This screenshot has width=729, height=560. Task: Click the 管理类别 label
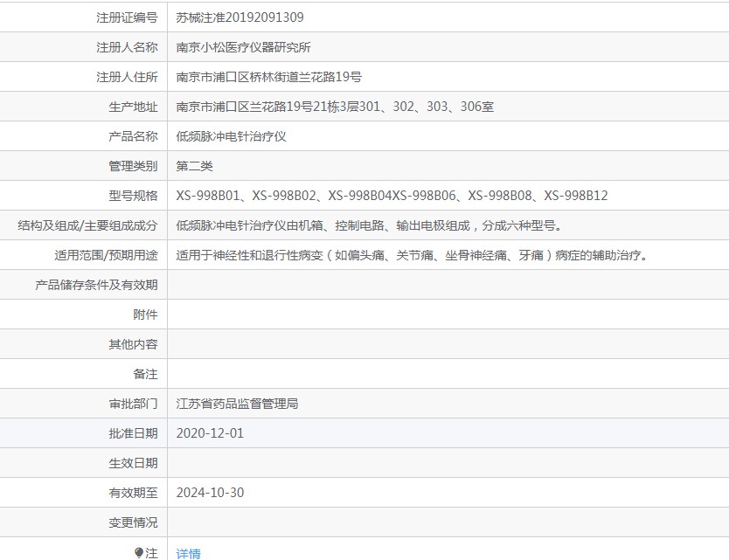point(133,166)
